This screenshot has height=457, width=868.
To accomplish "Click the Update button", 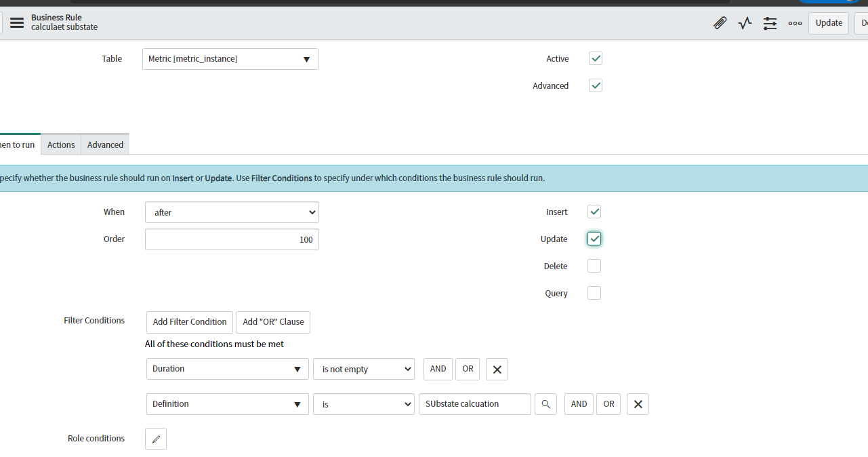I will pos(828,22).
